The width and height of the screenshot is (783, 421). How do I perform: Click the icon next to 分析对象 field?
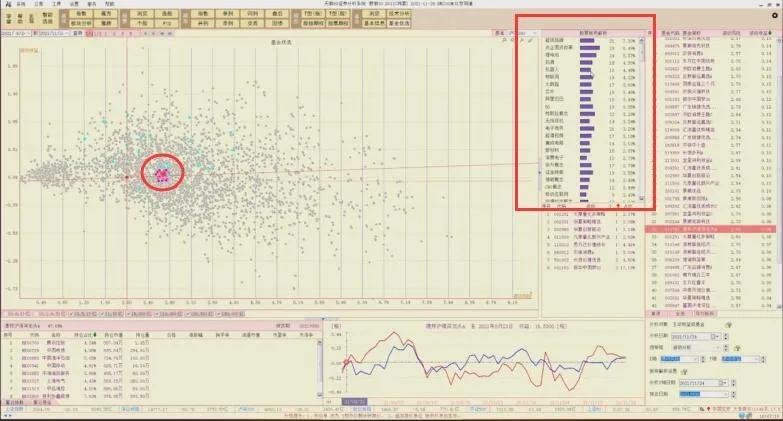click(729, 325)
